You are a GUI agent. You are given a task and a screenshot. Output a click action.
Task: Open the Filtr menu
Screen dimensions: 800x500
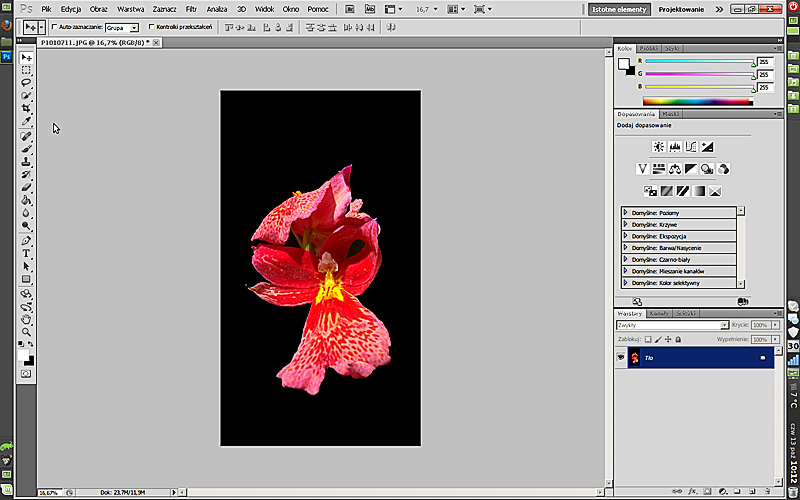(x=190, y=8)
